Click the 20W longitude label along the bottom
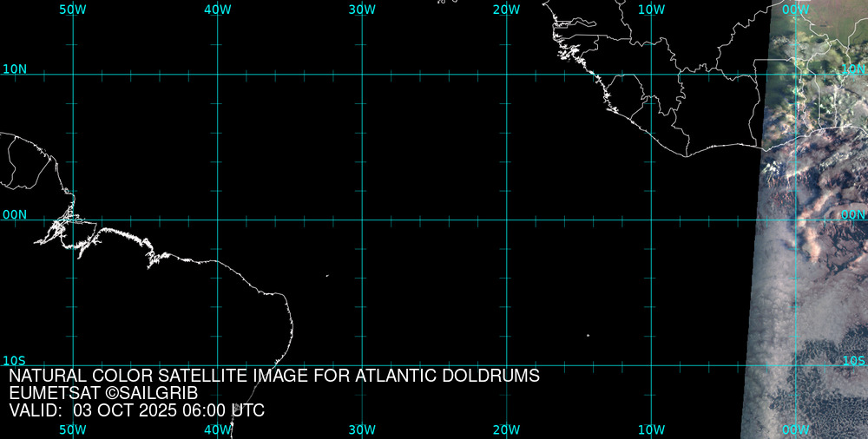 click(506, 429)
